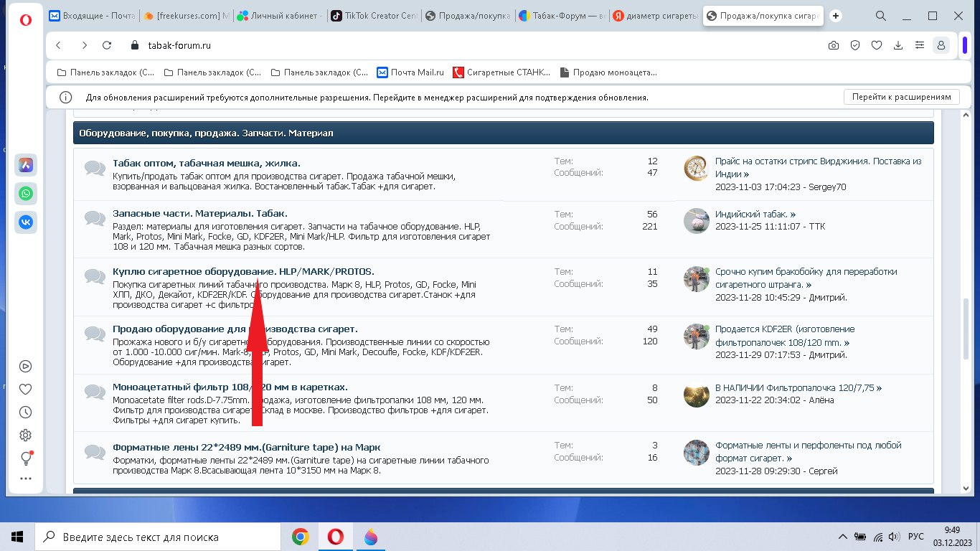Click the Перейти к расширениям button
The image size is (980, 551).
coord(901,97)
